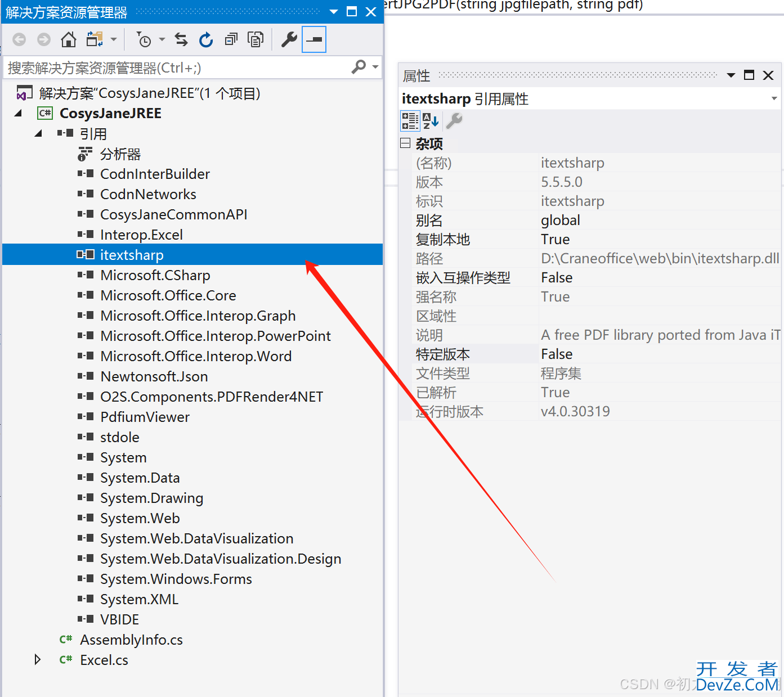Expand the Excel.cs node

38,660
